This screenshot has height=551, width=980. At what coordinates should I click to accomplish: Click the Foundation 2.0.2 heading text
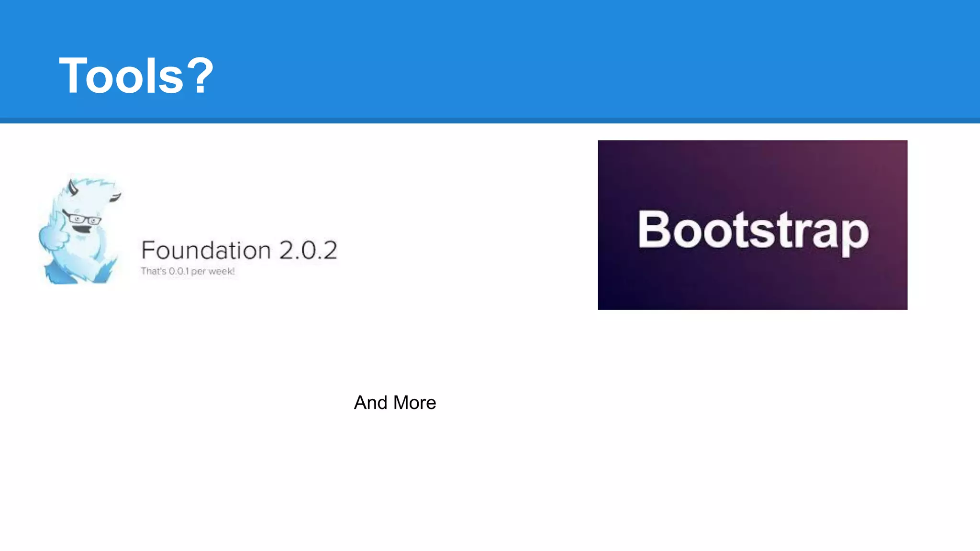point(239,250)
